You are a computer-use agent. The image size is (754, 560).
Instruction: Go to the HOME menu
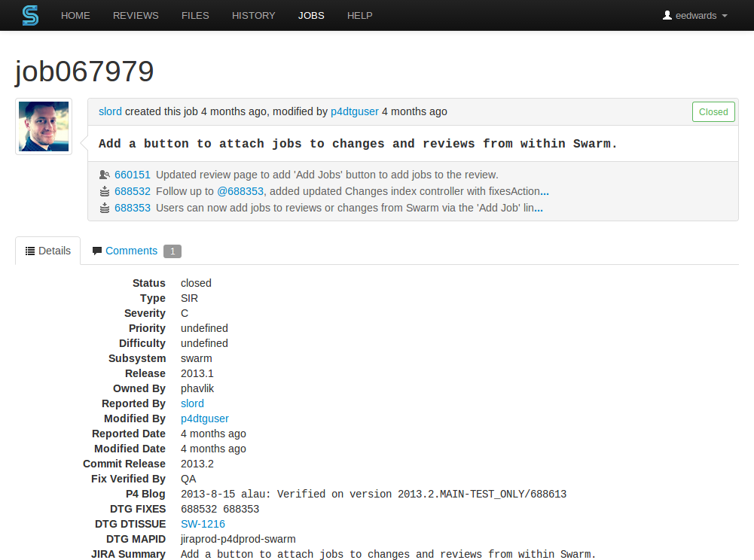pos(75,15)
